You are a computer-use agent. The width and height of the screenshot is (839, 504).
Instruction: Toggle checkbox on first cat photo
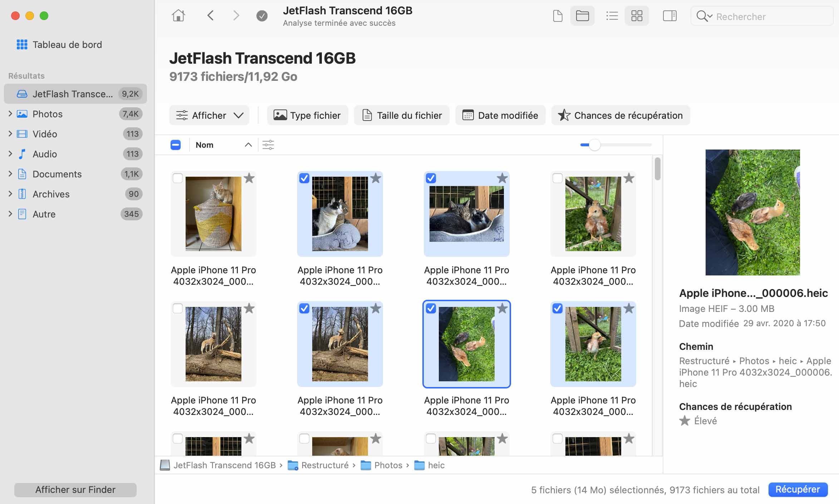pyautogui.click(x=177, y=178)
